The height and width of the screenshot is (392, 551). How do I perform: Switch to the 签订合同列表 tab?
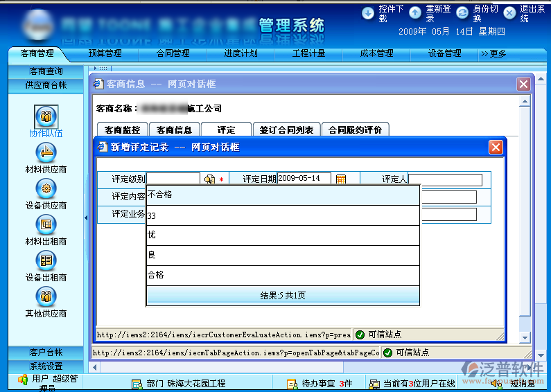[x=286, y=130]
